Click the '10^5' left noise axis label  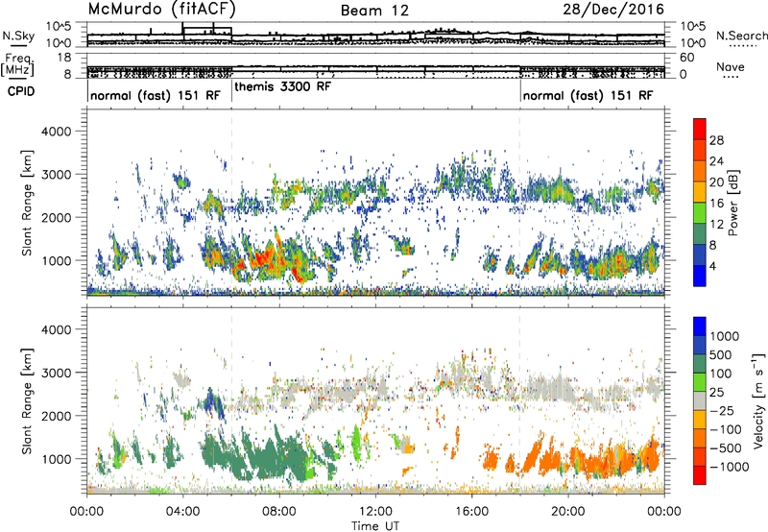pos(59,26)
